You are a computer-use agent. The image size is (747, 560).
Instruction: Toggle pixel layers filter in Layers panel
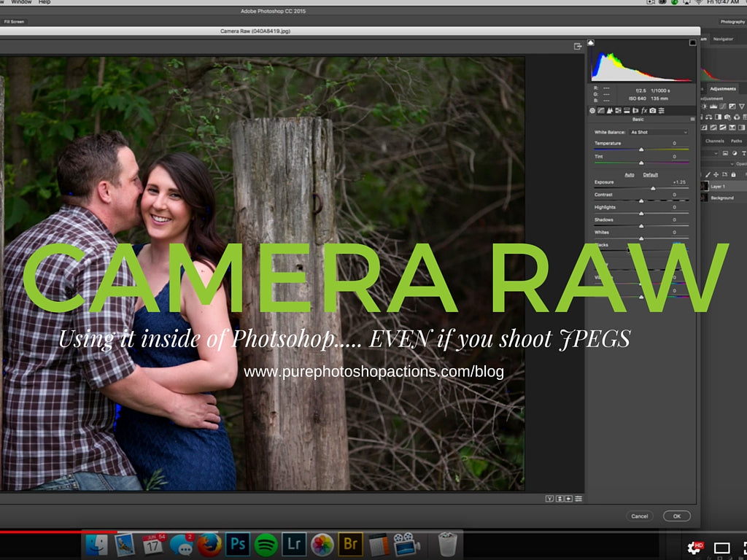[x=725, y=153]
